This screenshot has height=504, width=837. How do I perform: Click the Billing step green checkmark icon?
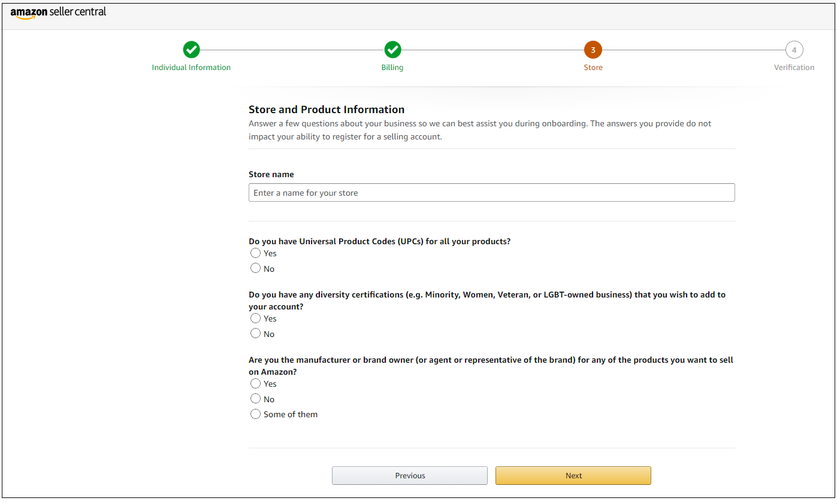coord(392,50)
